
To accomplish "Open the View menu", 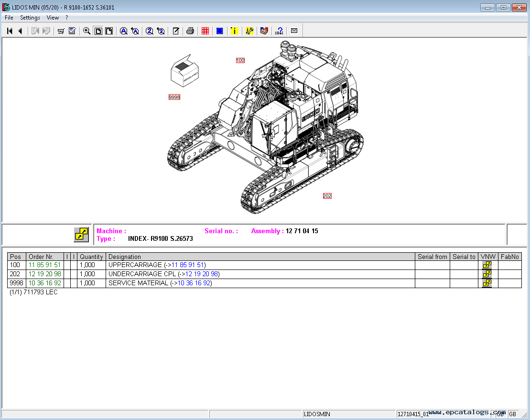I will [53, 18].
